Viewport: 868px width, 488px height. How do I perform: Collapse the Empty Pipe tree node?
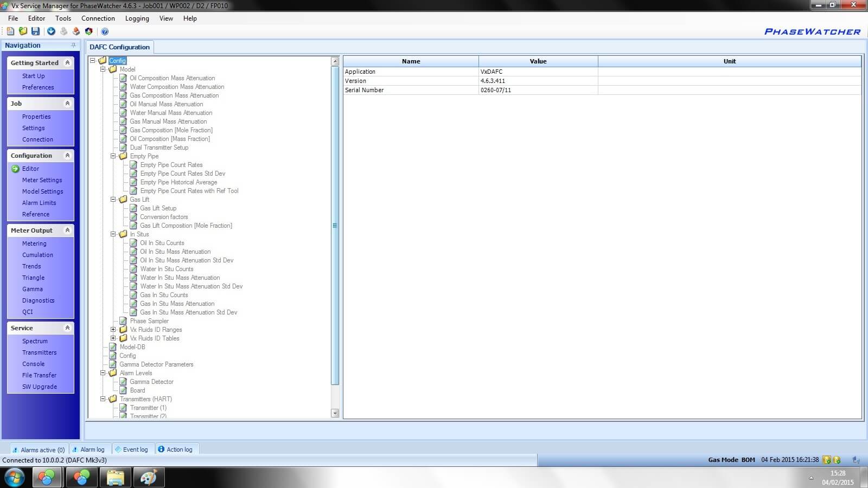point(113,156)
